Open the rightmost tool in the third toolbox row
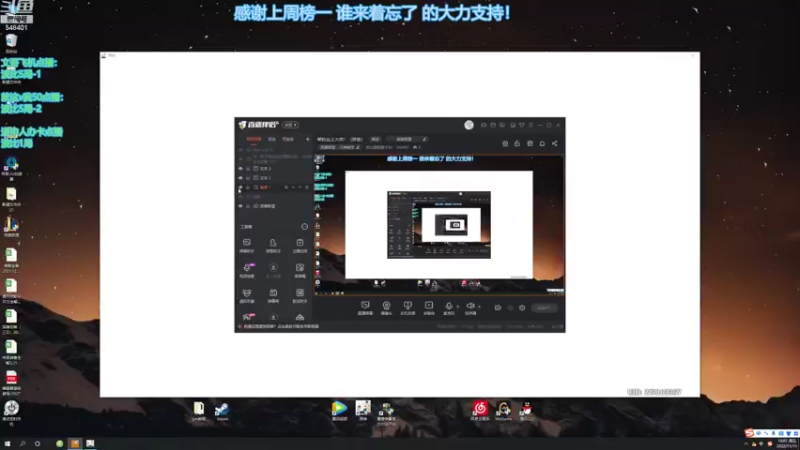 pos(300,295)
